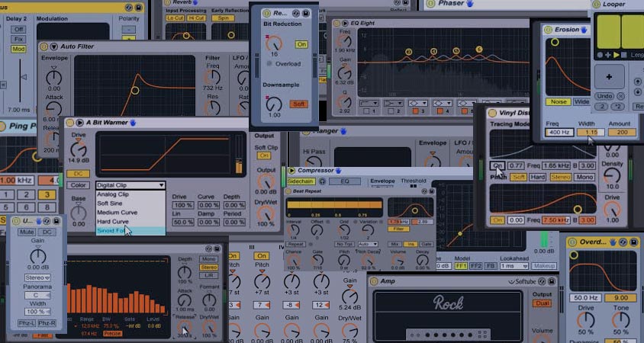Open EQ Eight band 4 filter type dropdown
The image size is (644, 343).
point(443,103)
